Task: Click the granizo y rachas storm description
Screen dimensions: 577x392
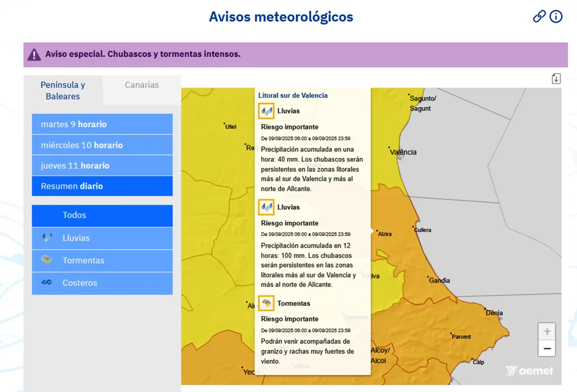Action: tap(307, 351)
